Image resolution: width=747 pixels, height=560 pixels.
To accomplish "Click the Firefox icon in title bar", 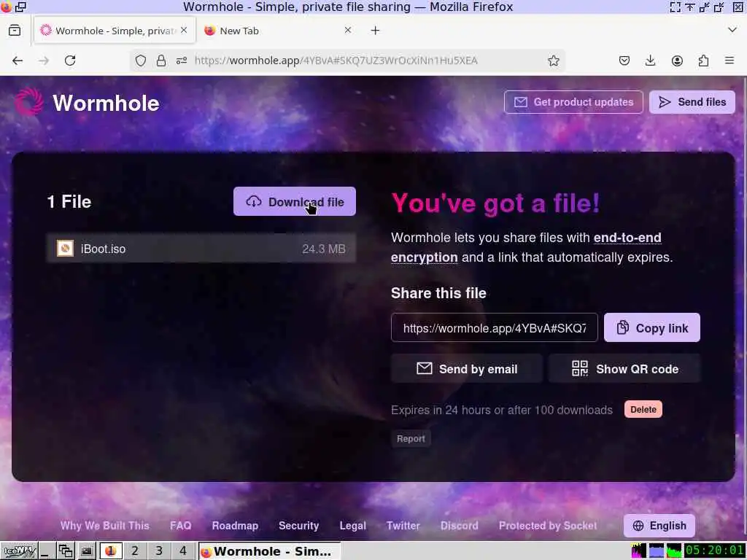I will (6, 7).
